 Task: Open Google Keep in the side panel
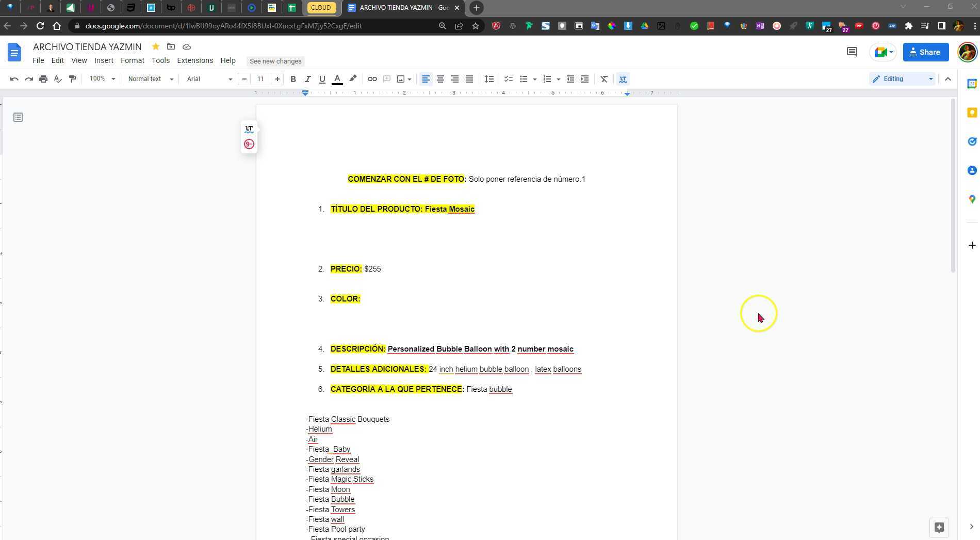(972, 113)
